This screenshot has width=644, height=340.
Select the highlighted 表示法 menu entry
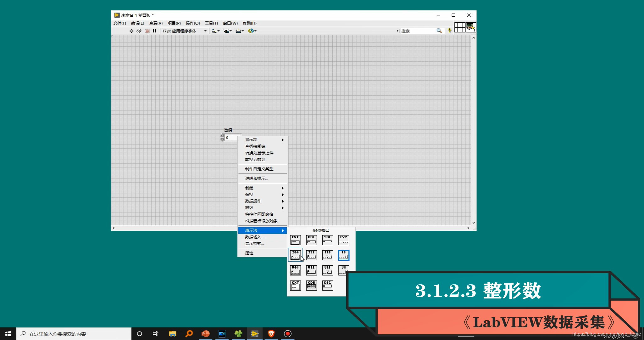[x=263, y=230]
